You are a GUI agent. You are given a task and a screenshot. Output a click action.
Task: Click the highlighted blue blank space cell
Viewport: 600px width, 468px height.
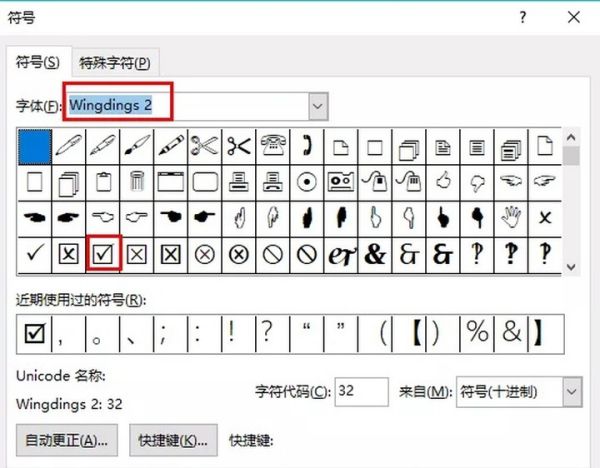pos(35,147)
